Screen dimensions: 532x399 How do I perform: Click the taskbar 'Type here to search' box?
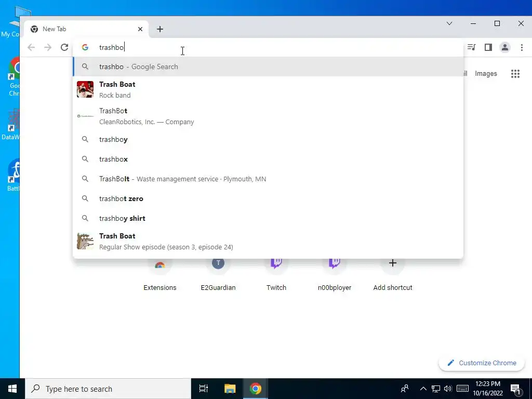(x=108, y=389)
